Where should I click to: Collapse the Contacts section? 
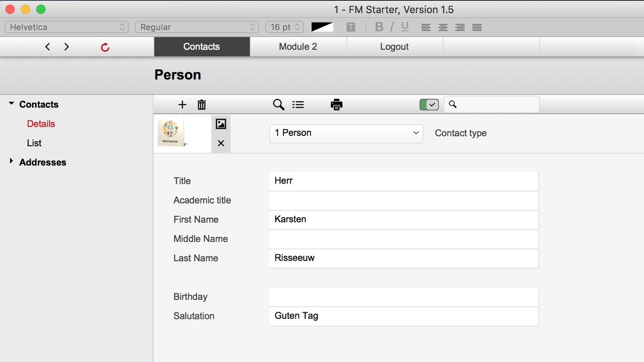11,103
